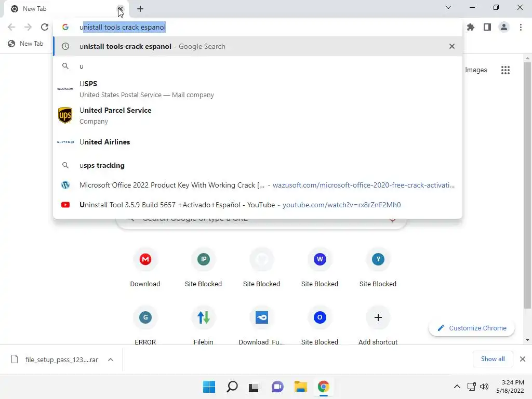This screenshot has height=399, width=532.
Task: Remove the unistall tools crack espanol suggestion
Action: 452,46
